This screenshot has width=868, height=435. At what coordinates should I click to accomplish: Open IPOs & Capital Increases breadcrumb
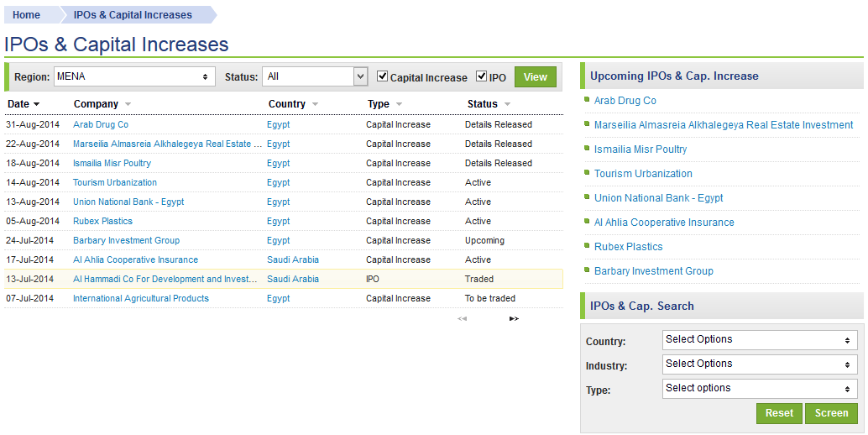point(133,15)
